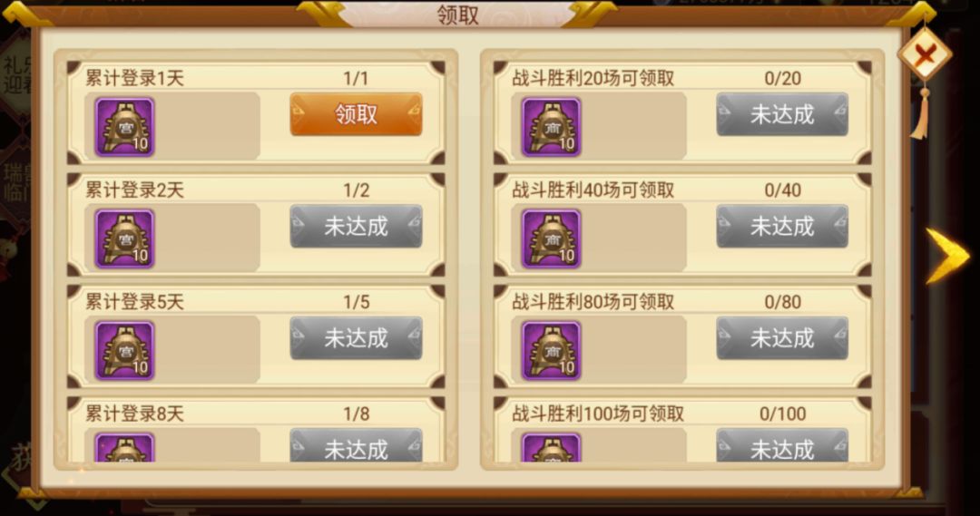Tap the bell reward icon for 累计登录5天
Screen dimensions: 980x516
124,350
